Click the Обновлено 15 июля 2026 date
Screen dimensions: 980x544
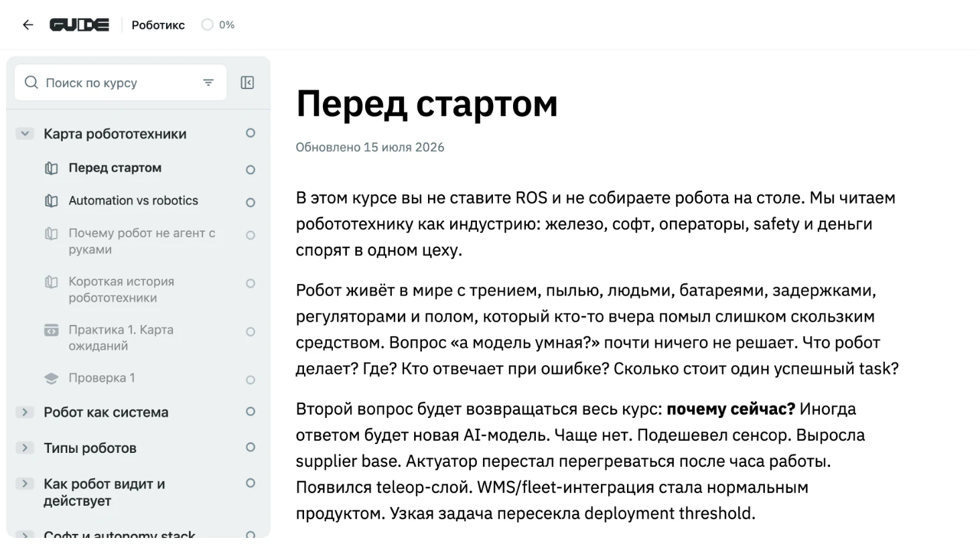[370, 147]
